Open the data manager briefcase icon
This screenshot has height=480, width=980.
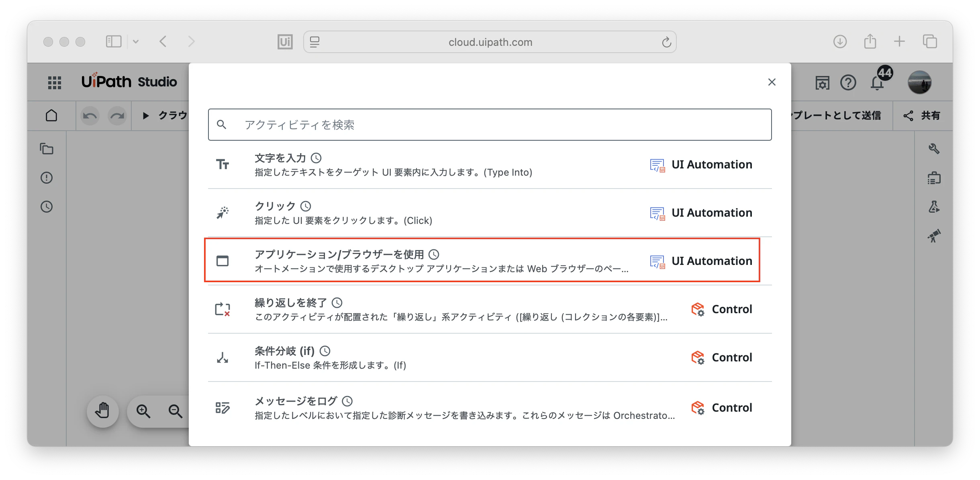point(934,178)
